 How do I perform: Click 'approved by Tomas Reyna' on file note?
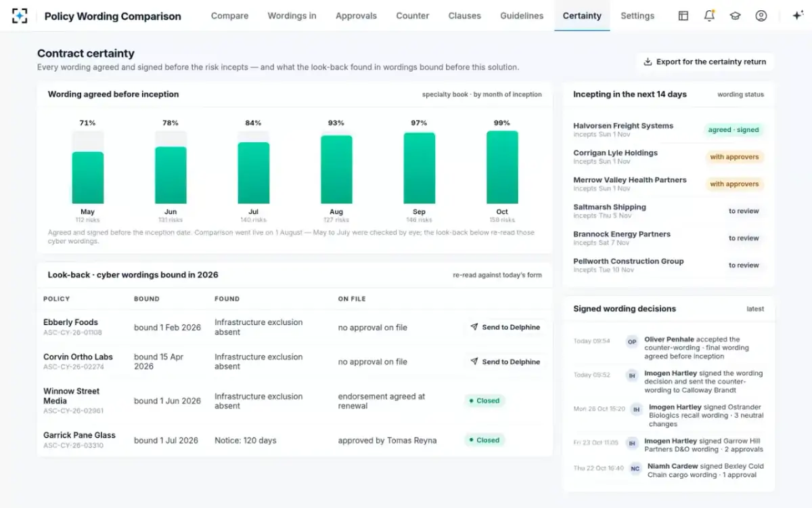point(387,440)
